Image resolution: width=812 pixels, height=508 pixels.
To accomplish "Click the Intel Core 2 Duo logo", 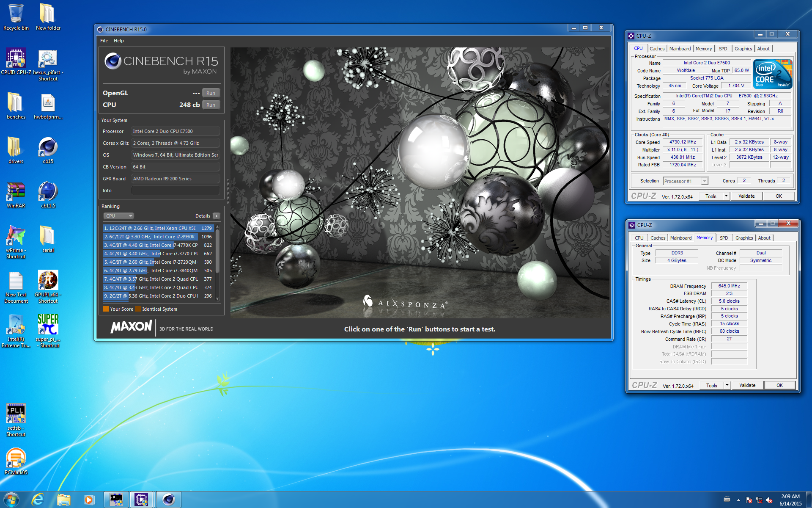I will click(772, 74).
